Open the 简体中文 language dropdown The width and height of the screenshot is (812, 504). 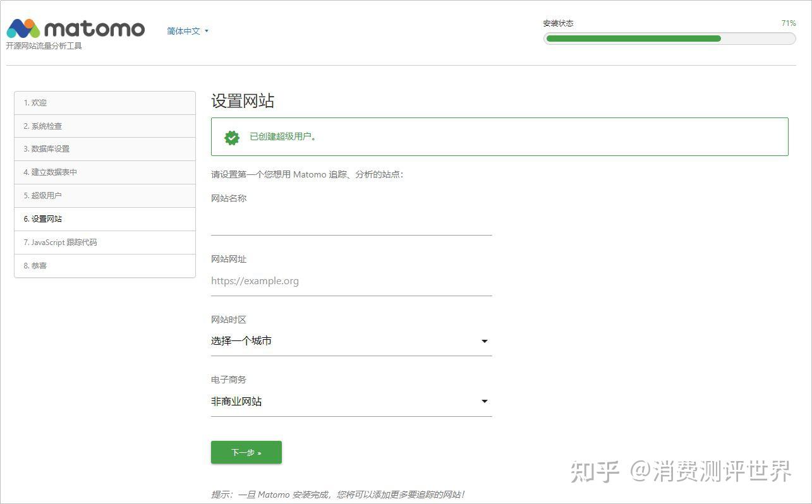[183, 31]
